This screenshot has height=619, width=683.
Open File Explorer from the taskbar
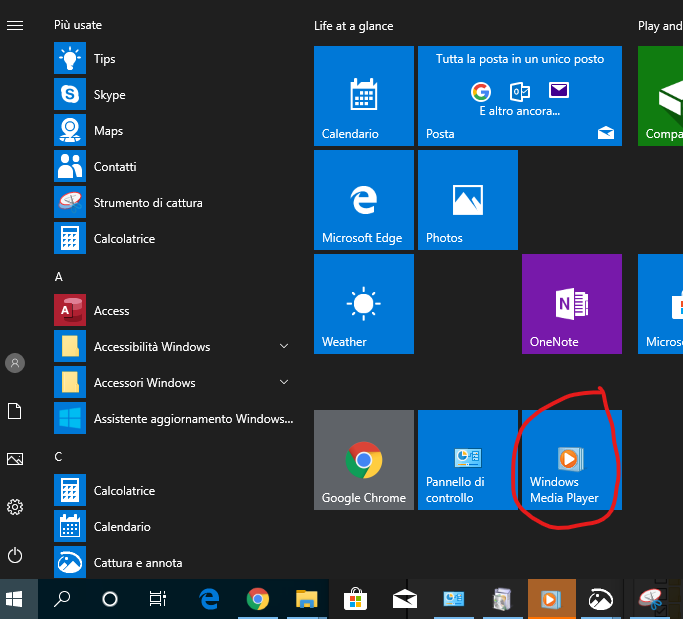click(306, 599)
